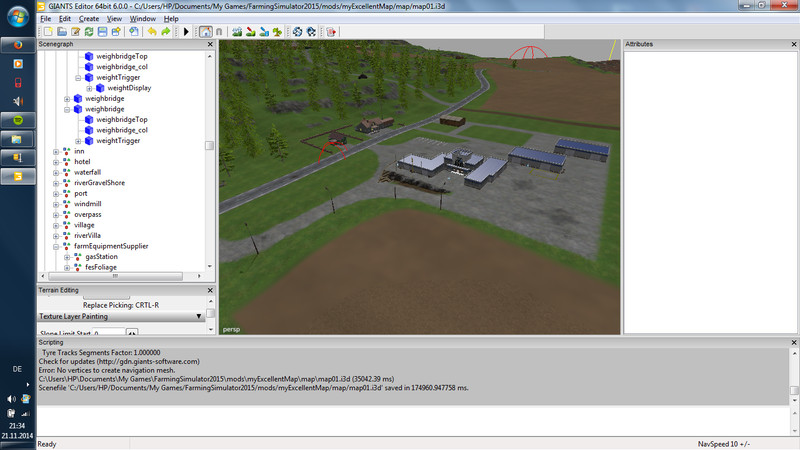Select the collapsed weighbridge tree item
This screenshot has width=800, height=450.
pyautogui.click(x=105, y=98)
